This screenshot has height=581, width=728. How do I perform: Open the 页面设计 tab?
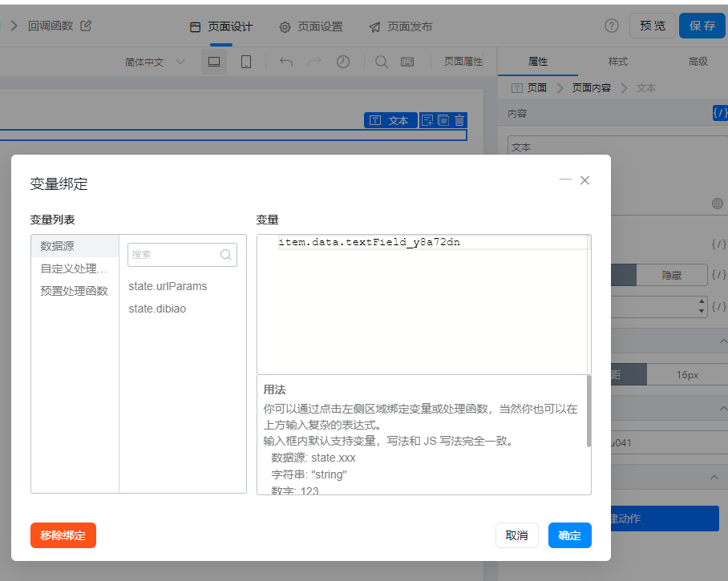(x=221, y=27)
